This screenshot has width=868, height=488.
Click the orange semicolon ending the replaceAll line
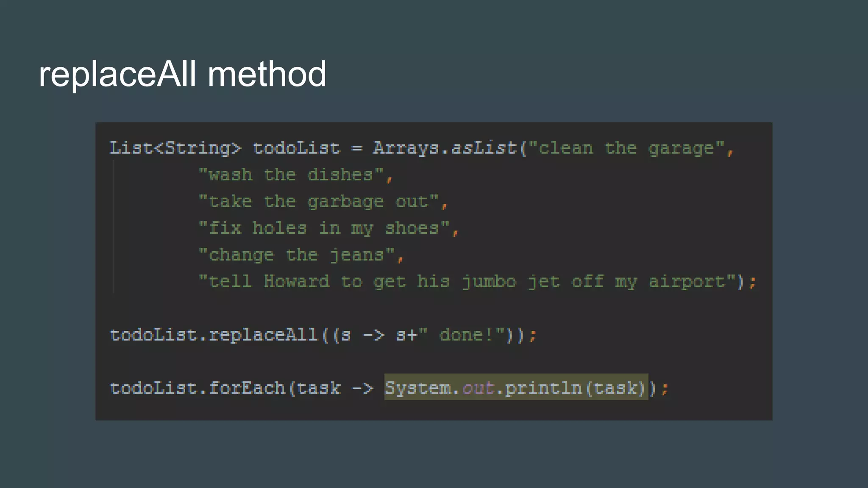pos(533,335)
